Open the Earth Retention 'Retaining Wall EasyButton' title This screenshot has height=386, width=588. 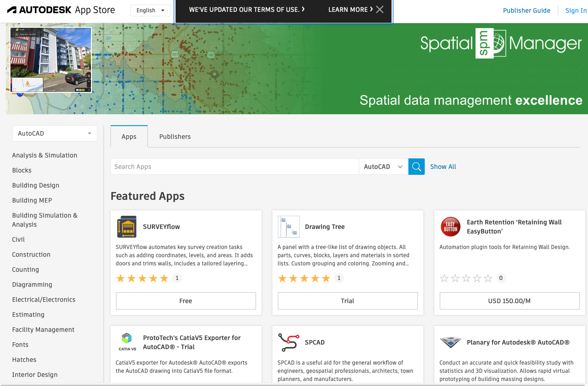click(x=514, y=227)
